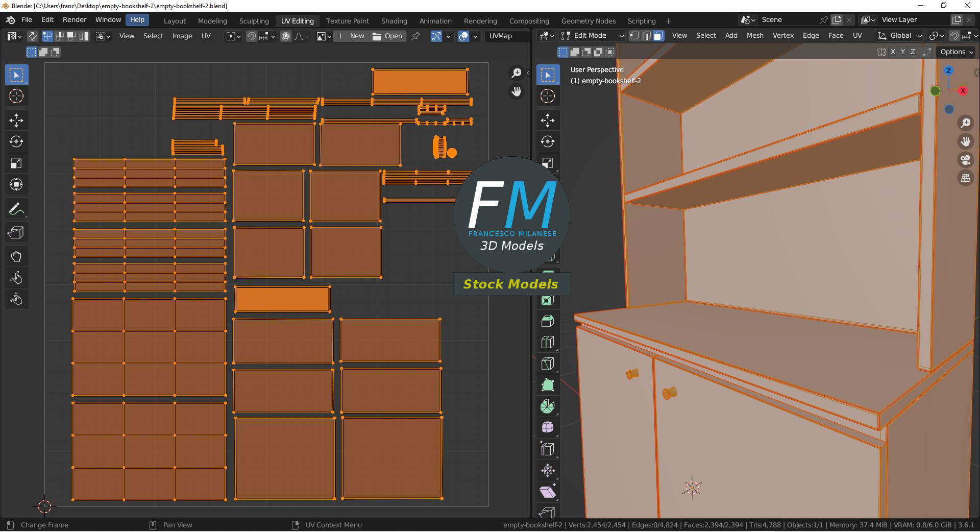The height and width of the screenshot is (532, 980).
Task: Toggle snapping in the UV editor
Action: [252, 36]
